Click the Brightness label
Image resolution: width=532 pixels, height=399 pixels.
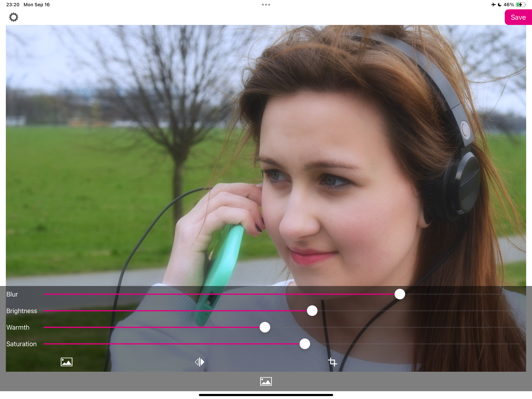[22, 311]
